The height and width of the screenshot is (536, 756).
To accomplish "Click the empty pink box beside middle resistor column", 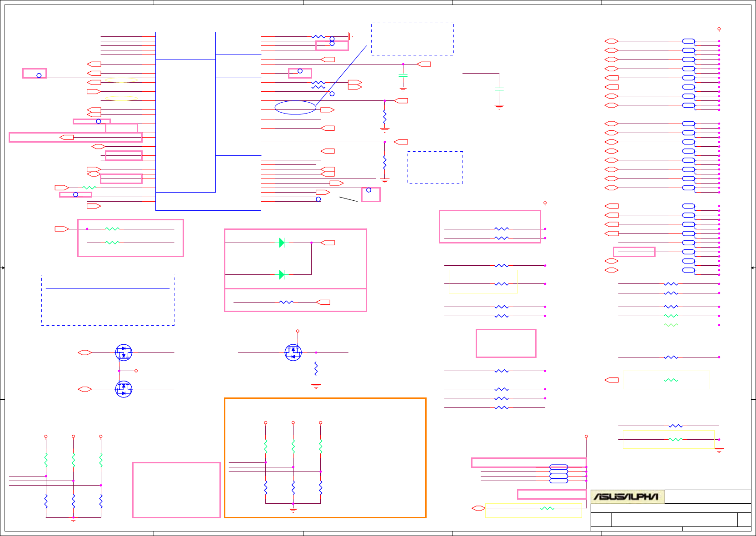I will [506, 343].
